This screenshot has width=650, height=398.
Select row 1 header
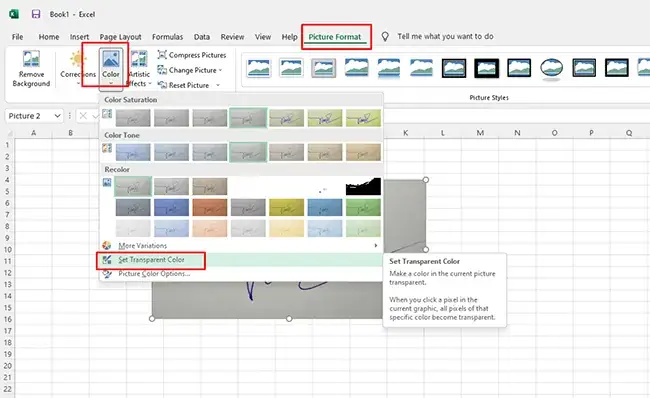[7, 145]
